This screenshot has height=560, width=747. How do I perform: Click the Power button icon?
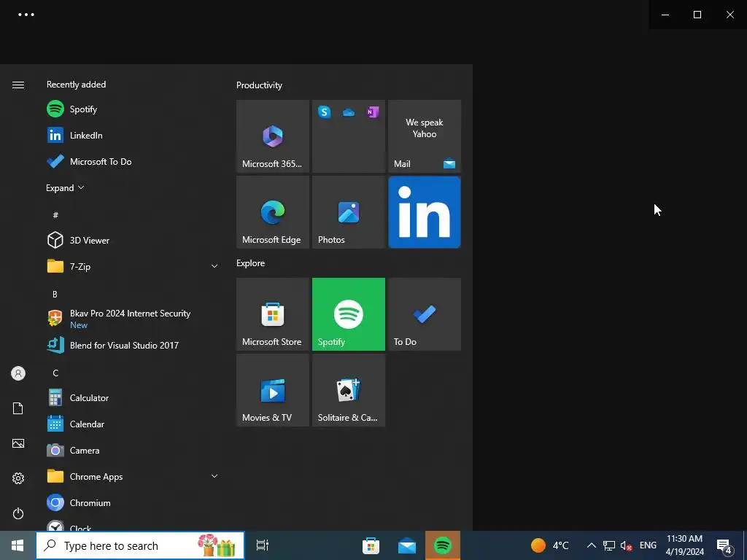tap(18, 513)
